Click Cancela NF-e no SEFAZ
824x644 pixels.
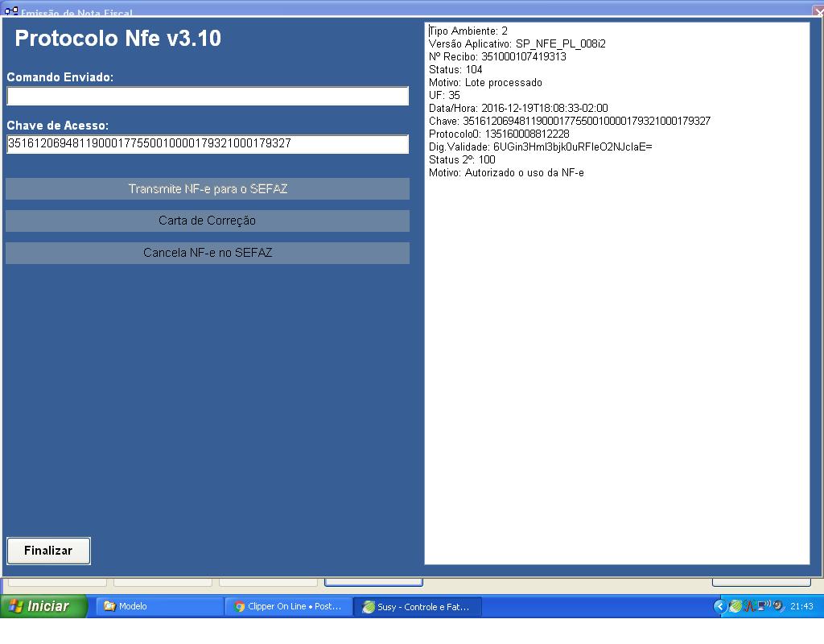click(208, 253)
